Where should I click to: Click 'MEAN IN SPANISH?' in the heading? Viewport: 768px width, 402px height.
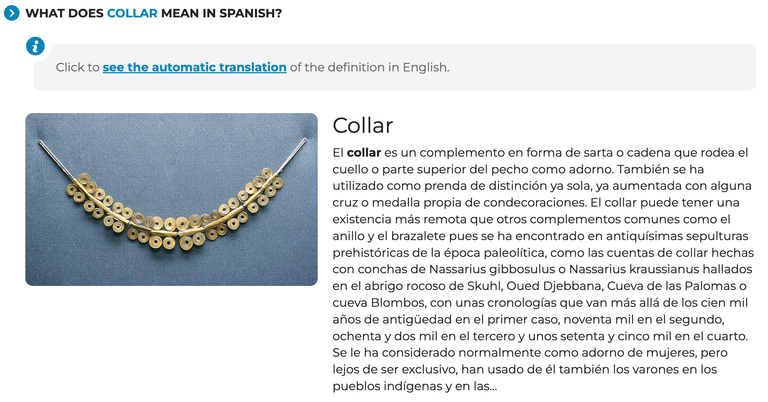click(x=221, y=13)
